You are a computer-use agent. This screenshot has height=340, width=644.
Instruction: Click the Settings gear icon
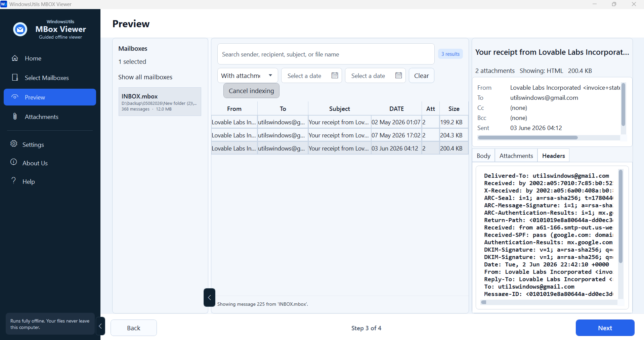[14, 143]
